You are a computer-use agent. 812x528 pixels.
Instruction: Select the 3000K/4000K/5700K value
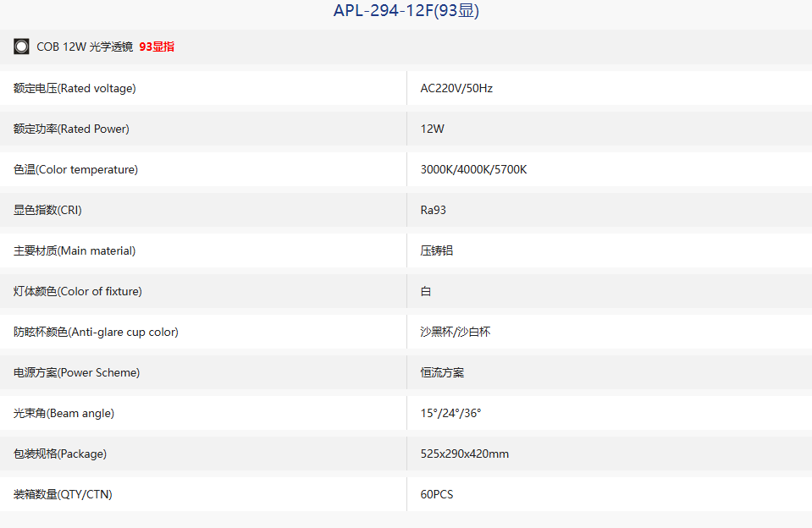473,169
